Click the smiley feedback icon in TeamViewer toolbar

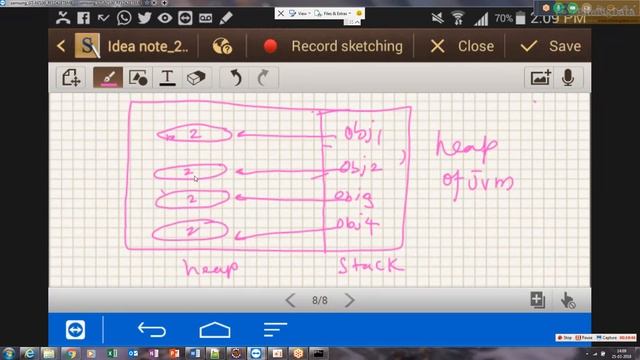coord(359,13)
